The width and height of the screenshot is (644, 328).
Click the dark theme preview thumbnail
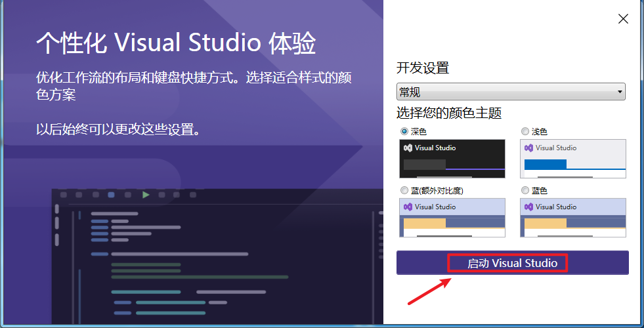click(x=452, y=159)
